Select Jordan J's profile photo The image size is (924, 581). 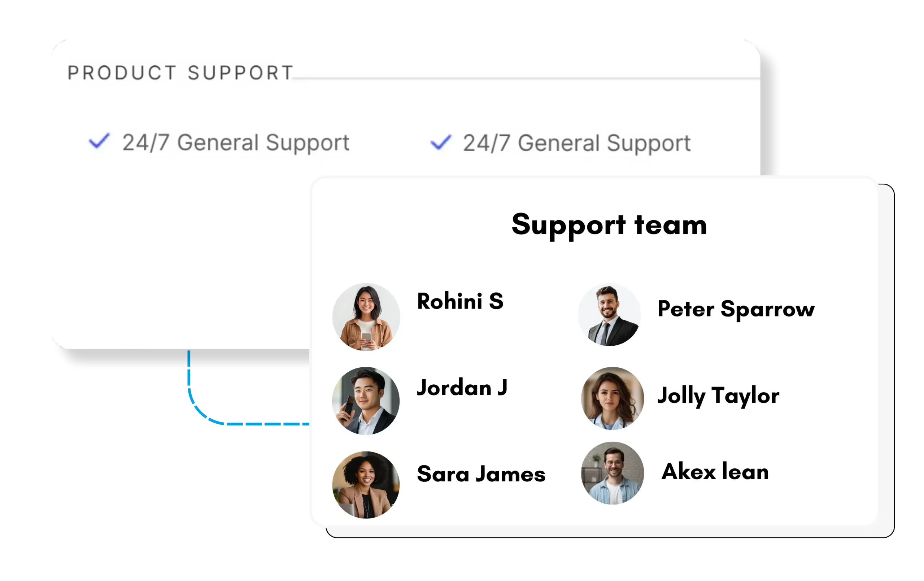point(366,401)
